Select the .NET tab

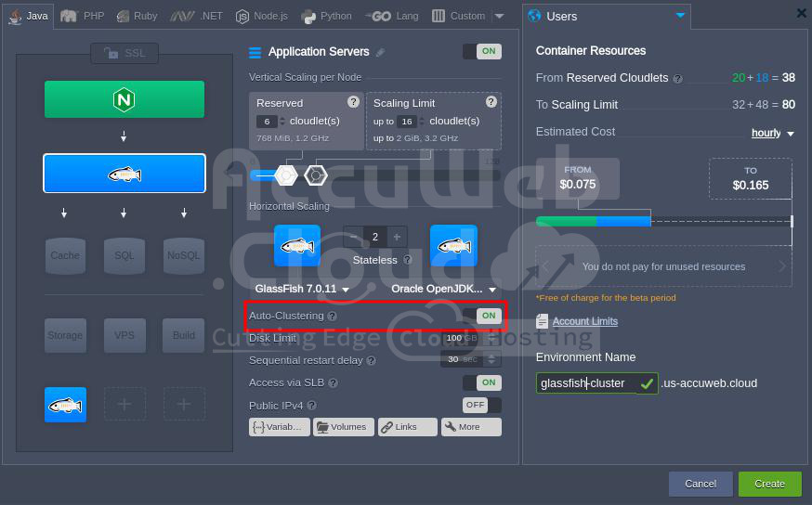coord(196,16)
